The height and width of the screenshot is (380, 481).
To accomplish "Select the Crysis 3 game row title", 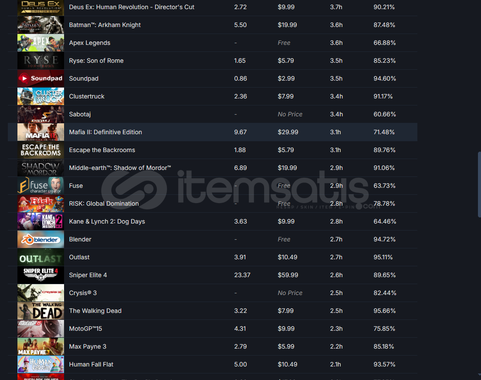I will [83, 293].
